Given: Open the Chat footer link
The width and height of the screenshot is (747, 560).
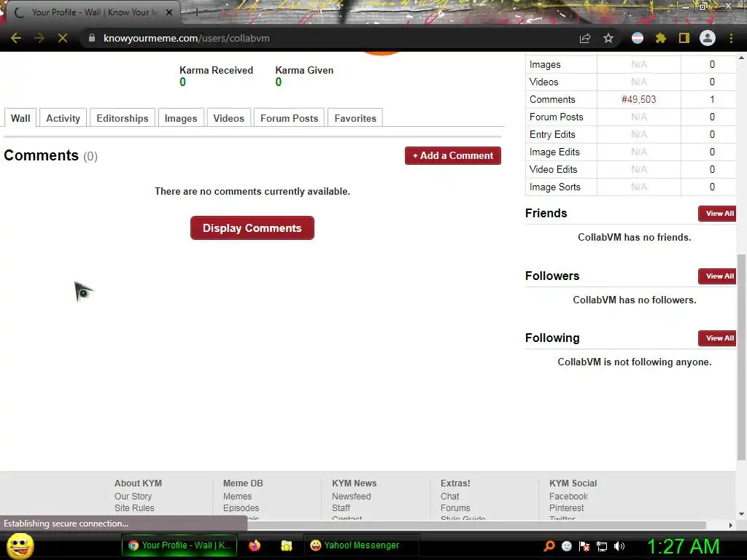Looking at the screenshot, I should coord(449,496).
